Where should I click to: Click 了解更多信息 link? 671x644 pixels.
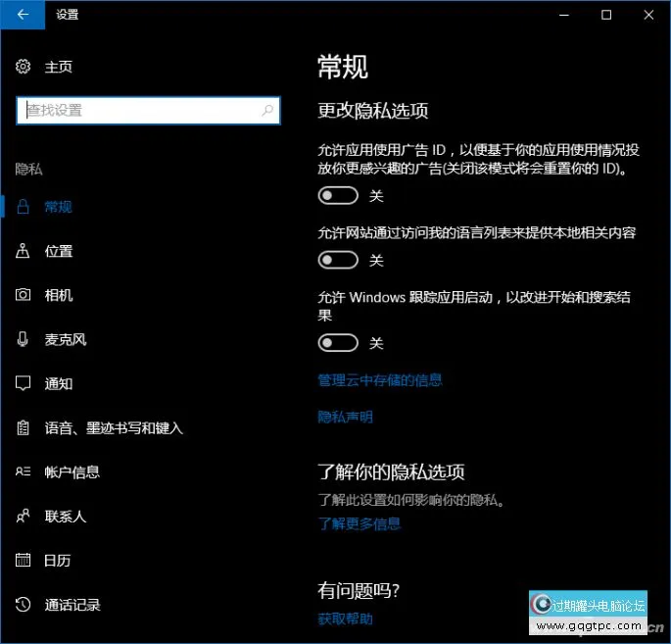(359, 523)
